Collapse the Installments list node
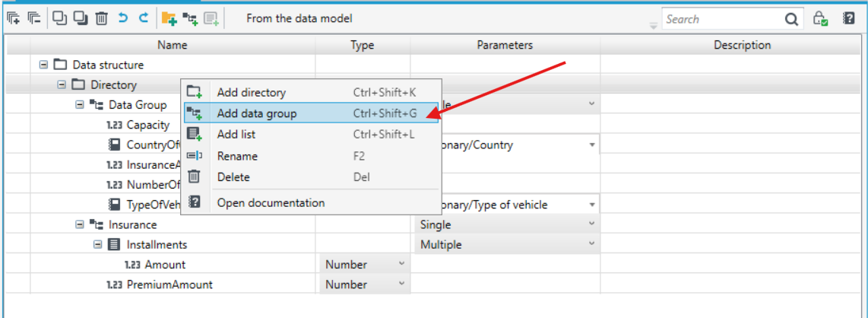The height and width of the screenshot is (318, 868). (x=97, y=244)
